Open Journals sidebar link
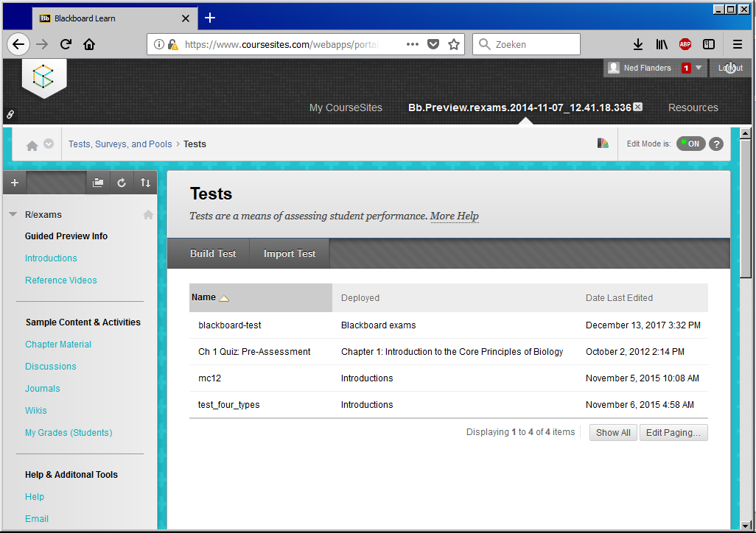756x533 pixels. pyautogui.click(x=43, y=389)
